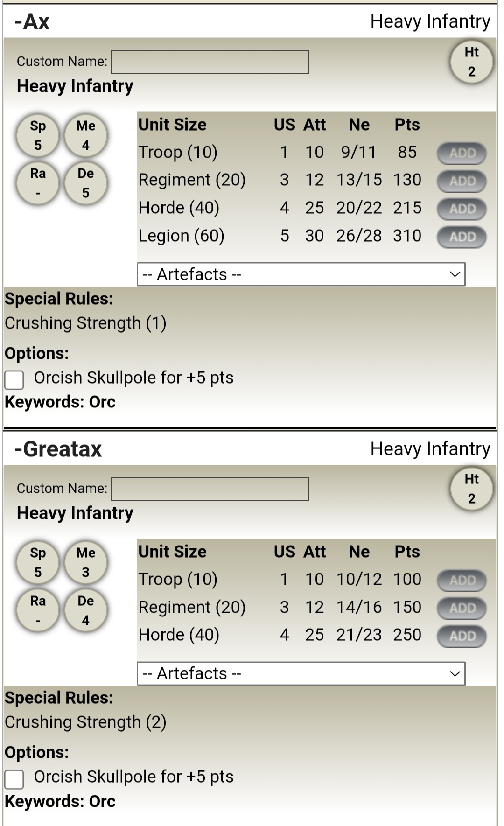Click the Greatax De 4 stat circle
The width and height of the screenshot is (504, 826).
(x=85, y=610)
